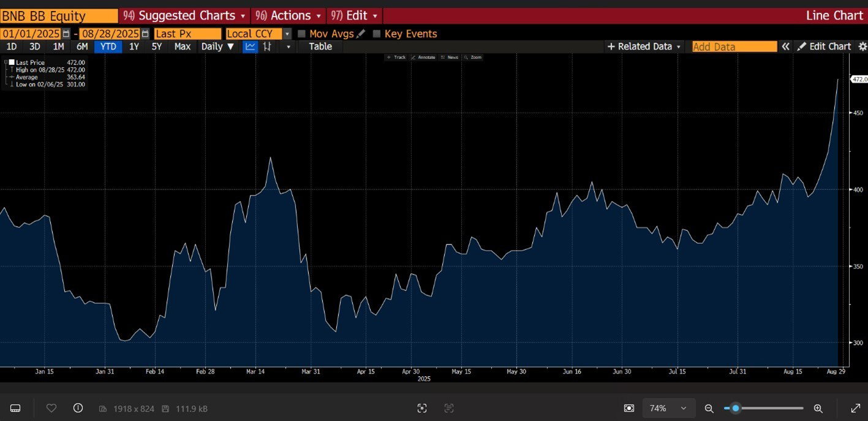Select the line chart type icon
The width and height of the screenshot is (868, 421).
[x=250, y=47]
